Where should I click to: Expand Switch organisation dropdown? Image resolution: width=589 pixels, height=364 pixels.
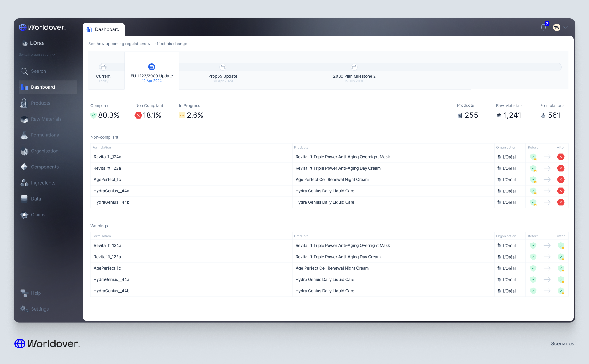37,55
